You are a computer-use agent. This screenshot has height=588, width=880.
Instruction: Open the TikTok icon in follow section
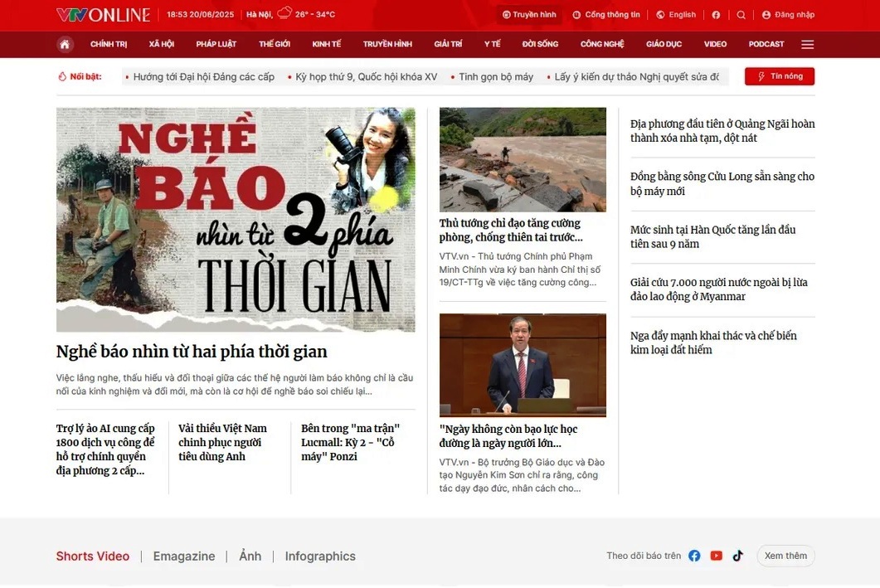pos(737,556)
